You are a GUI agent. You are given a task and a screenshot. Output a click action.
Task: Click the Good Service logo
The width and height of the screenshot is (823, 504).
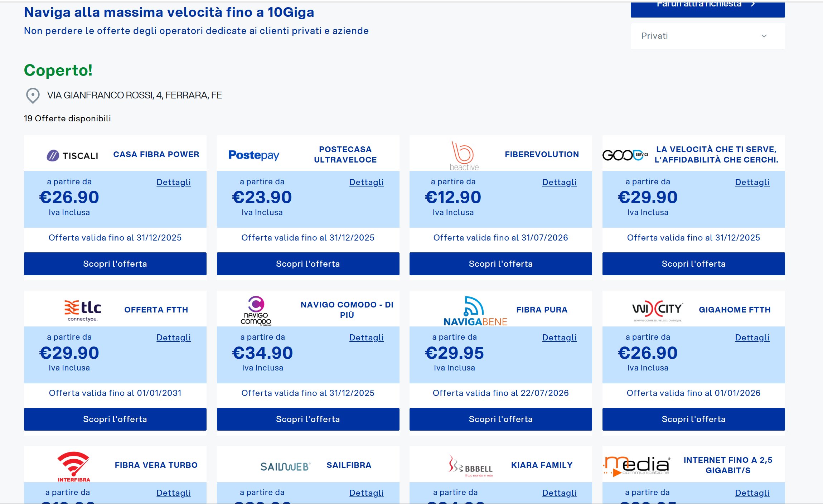(625, 155)
